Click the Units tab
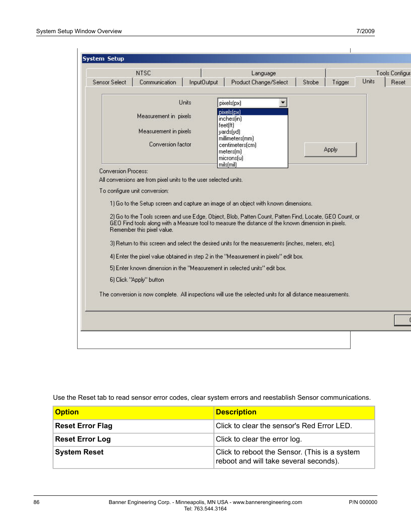411x532 pixels. 368,81
